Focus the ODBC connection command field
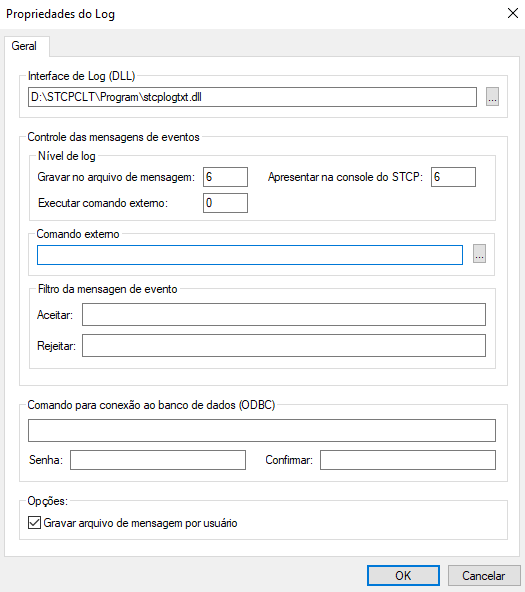The height and width of the screenshot is (592, 525). click(x=262, y=430)
